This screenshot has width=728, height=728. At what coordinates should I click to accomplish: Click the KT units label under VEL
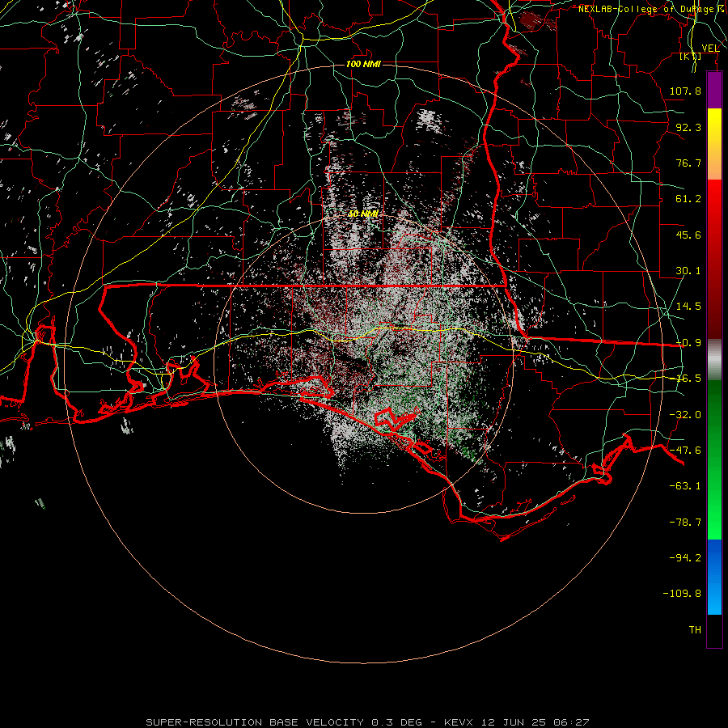(x=691, y=57)
